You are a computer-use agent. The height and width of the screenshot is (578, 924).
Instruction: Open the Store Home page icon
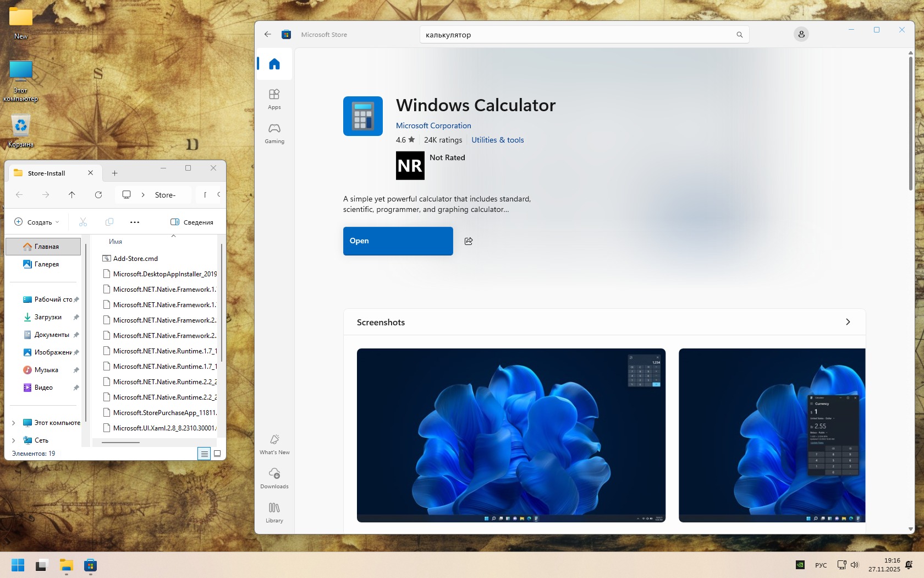click(x=274, y=64)
